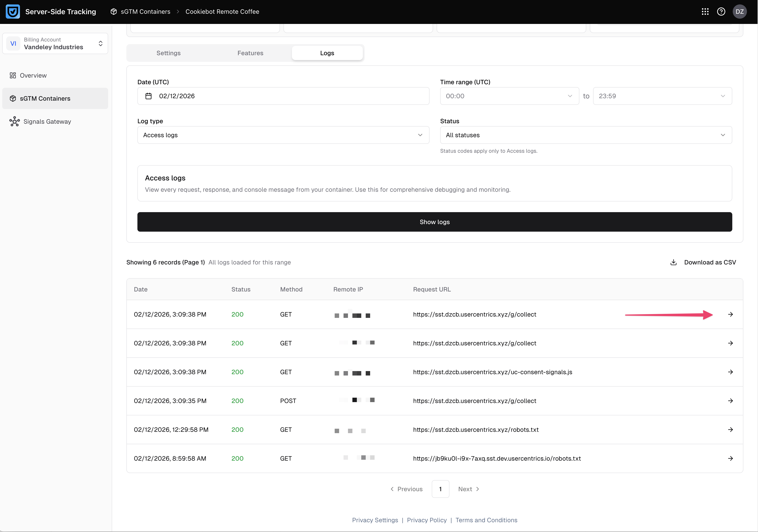Open the Log type Access logs dropdown
Viewport: 758px width, 532px height.
tap(283, 135)
